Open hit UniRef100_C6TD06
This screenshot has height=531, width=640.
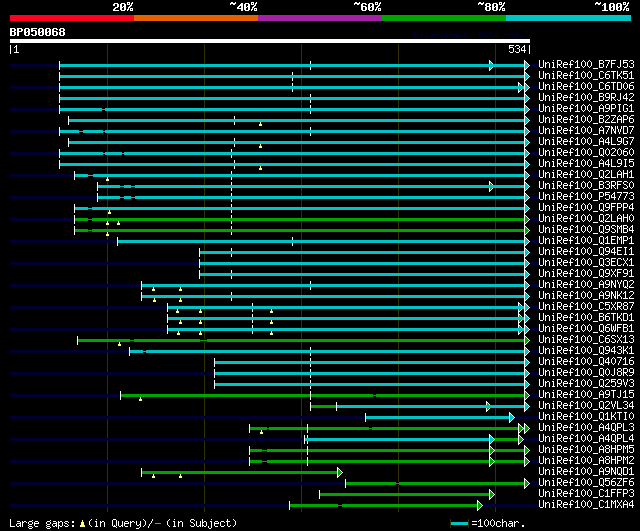[586, 87]
